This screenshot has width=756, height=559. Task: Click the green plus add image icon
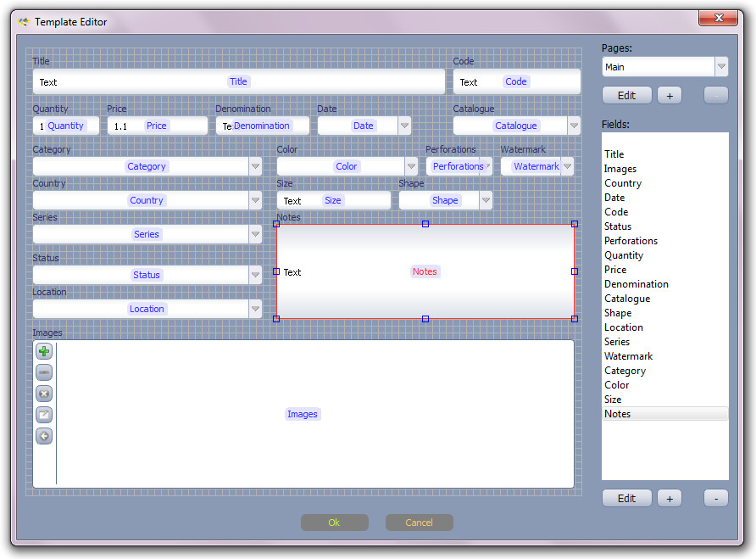(x=44, y=351)
